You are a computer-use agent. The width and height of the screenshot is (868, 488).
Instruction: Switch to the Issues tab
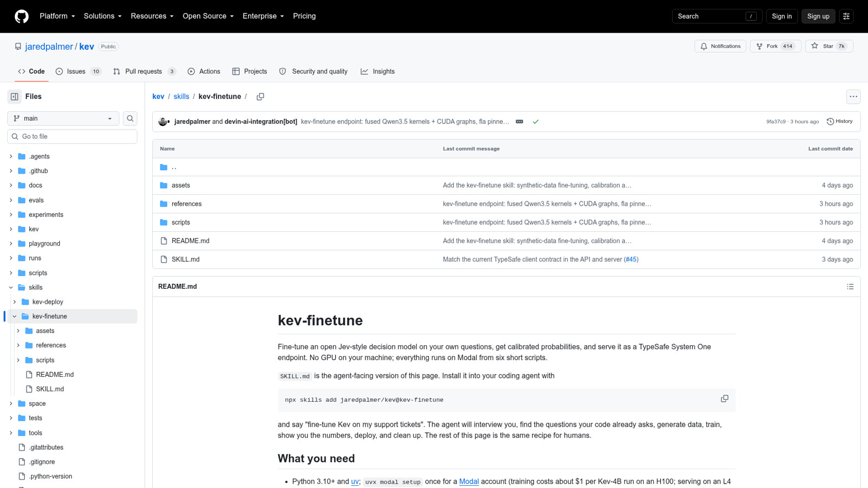78,71
